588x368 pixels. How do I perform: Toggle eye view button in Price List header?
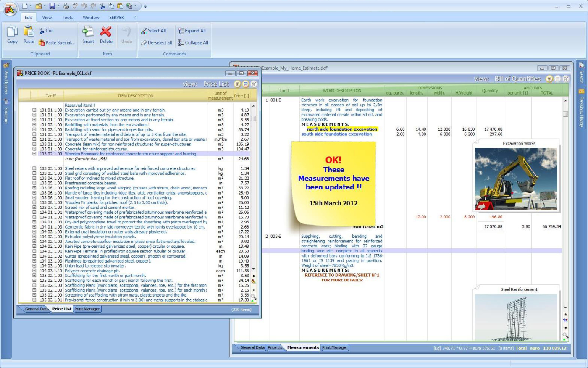[x=237, y=84]
